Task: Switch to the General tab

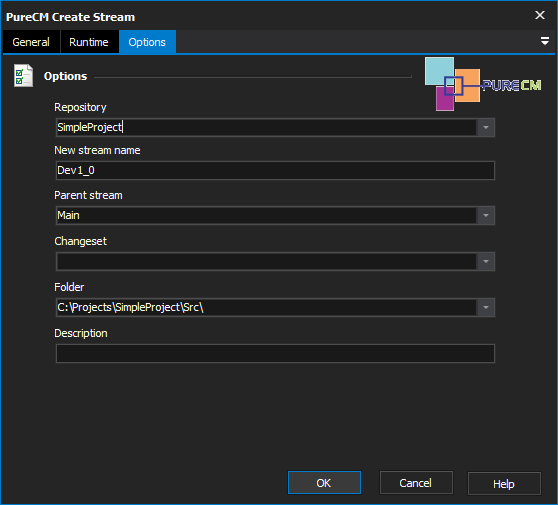Action: (31, 42)
